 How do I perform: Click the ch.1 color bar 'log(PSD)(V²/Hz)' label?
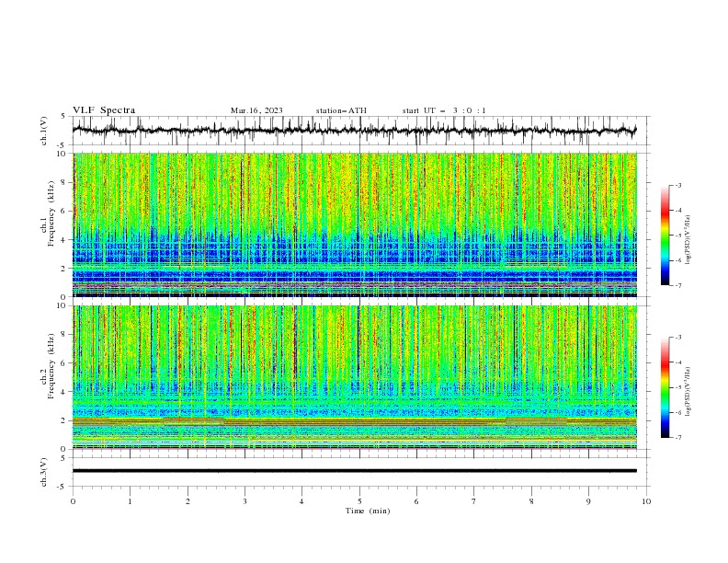click(688, 240)
